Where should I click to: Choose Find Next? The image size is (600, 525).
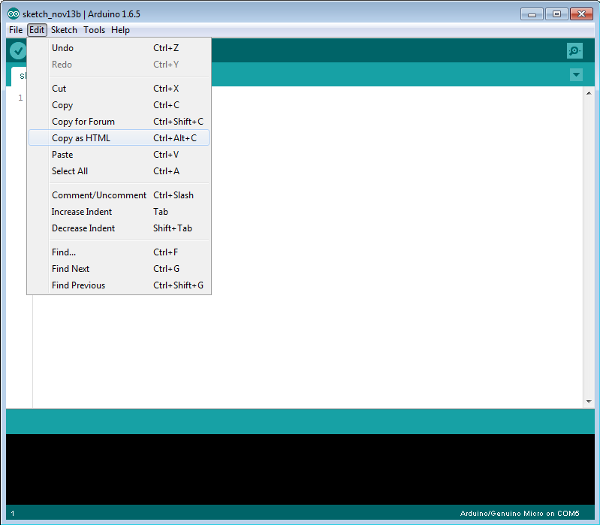pyautogui.click(x=119, y=269)
